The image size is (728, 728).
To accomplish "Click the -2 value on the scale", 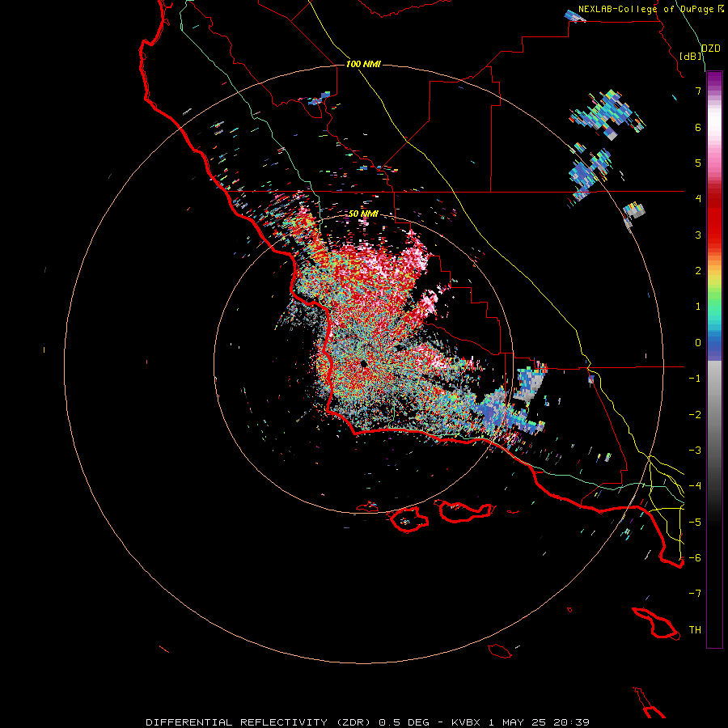I will click(x=695, y=414).
